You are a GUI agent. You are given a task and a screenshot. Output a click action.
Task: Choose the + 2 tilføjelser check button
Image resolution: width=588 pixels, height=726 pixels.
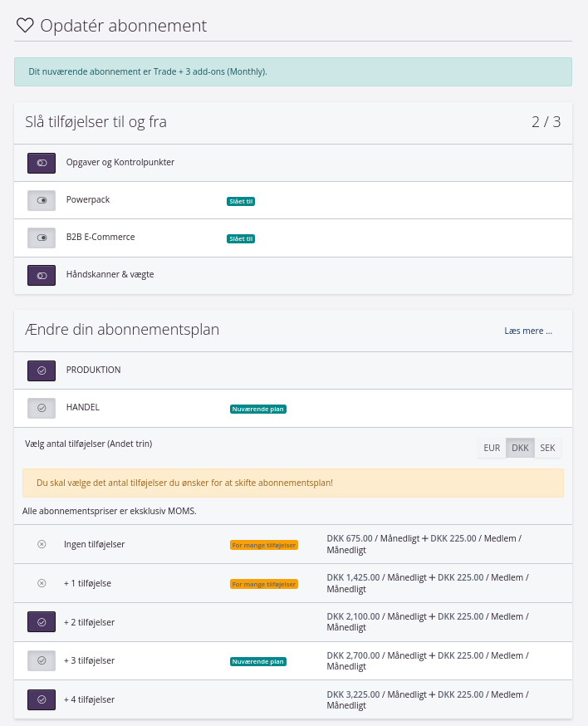42,622
